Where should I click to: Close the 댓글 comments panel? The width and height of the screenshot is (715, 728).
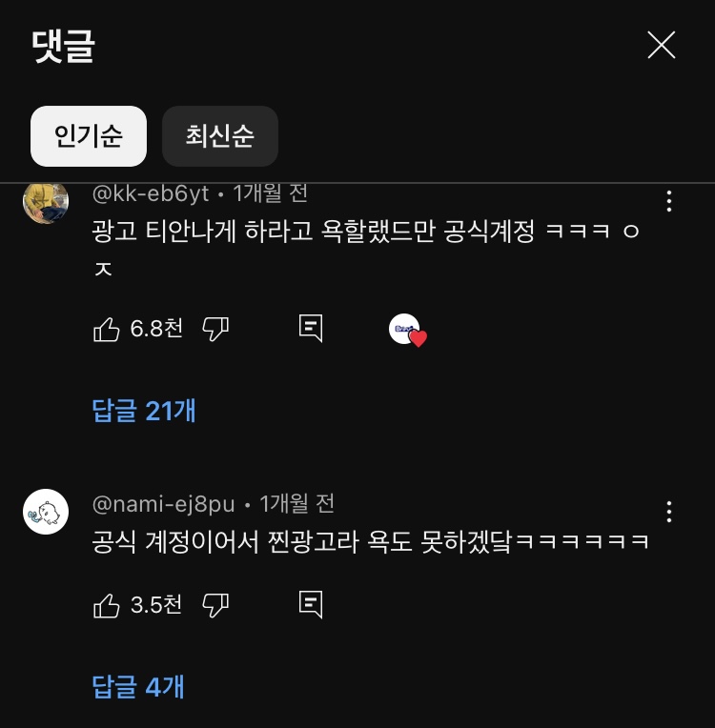pos(661,45)
